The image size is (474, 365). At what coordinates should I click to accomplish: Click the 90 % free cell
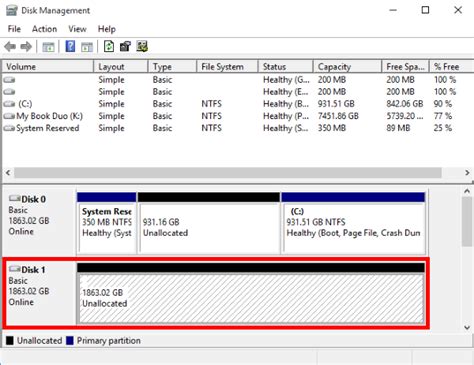coord(443,104)
